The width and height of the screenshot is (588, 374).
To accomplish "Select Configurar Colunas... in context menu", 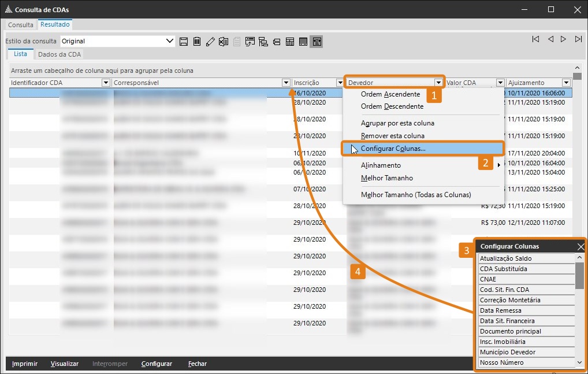I will pos(393,149).
